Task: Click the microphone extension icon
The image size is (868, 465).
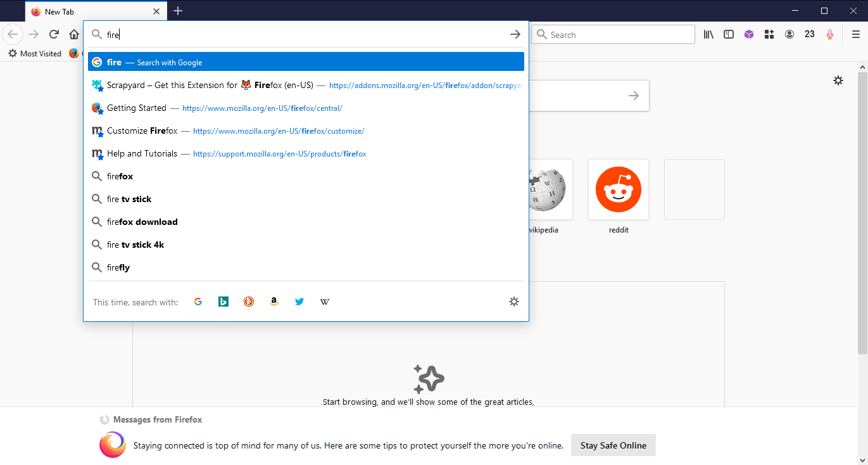Action: point(830,34)
